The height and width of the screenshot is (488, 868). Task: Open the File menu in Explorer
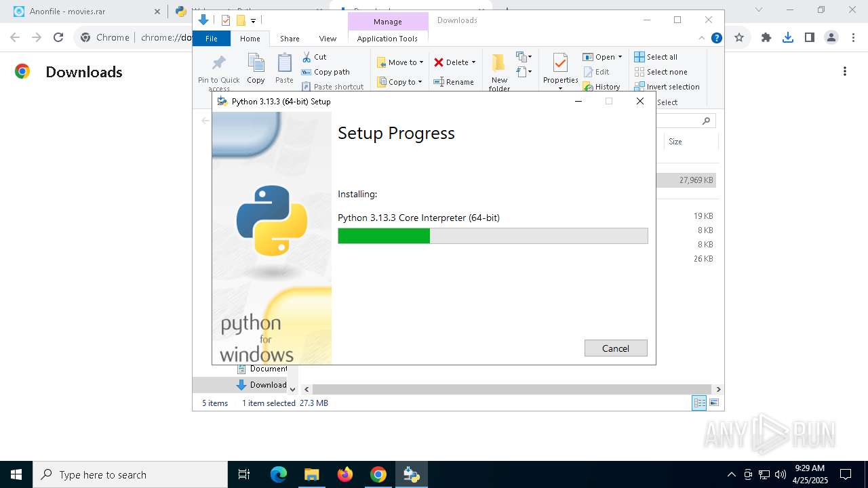point(212,39)
